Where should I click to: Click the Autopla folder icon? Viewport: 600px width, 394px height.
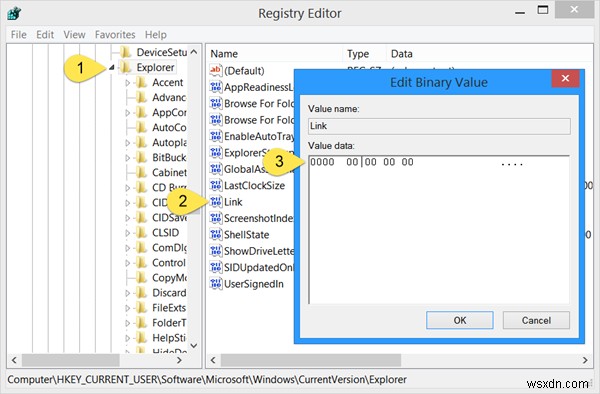coord(141,143)
